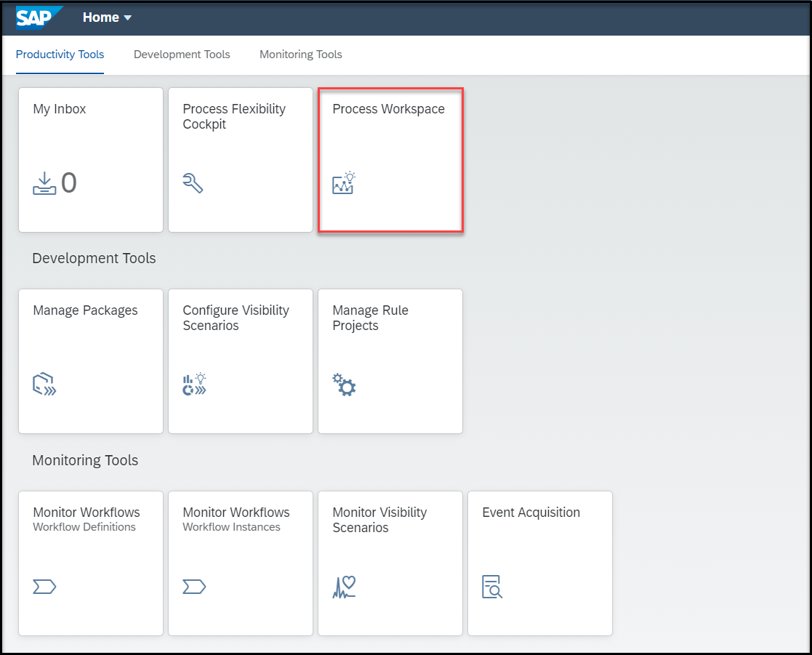The image size is (812, 655).
Task: Open the Manage Rule Projects tile title
Action: pyautogui.click(x=370, y=318)
